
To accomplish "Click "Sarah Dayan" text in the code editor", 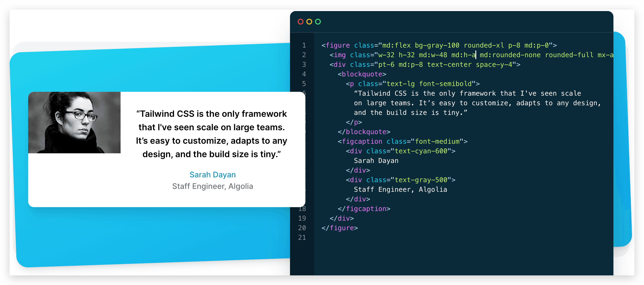I will point(376,161).
